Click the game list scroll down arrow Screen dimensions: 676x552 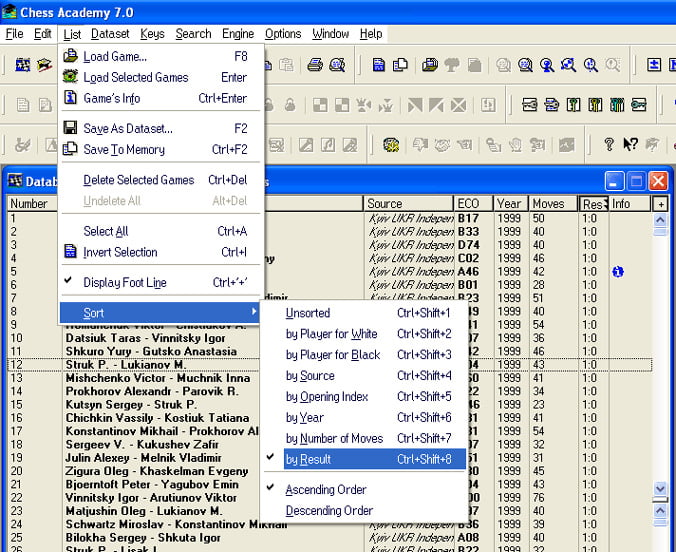pos(660,489)
